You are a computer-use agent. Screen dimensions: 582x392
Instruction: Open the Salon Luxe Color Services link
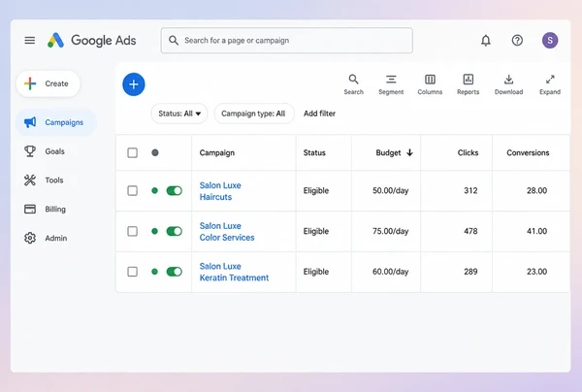coord(227,231)
